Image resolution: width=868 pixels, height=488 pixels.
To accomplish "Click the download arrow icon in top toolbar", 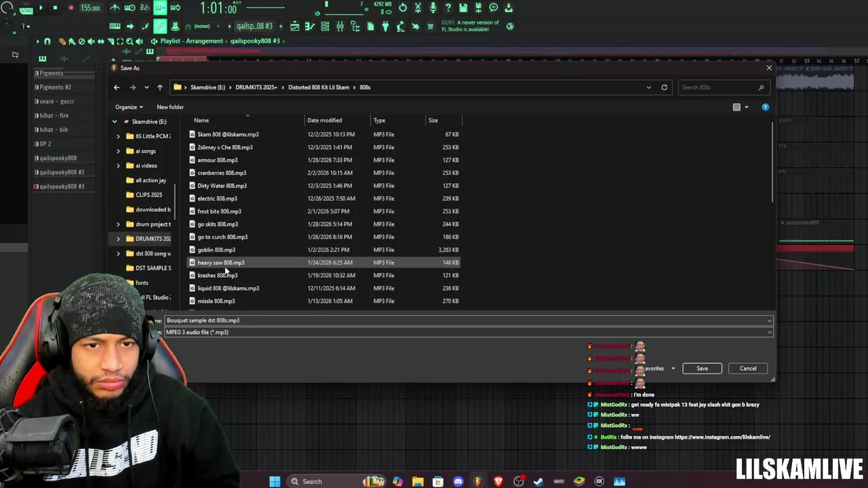I will 509,8.
